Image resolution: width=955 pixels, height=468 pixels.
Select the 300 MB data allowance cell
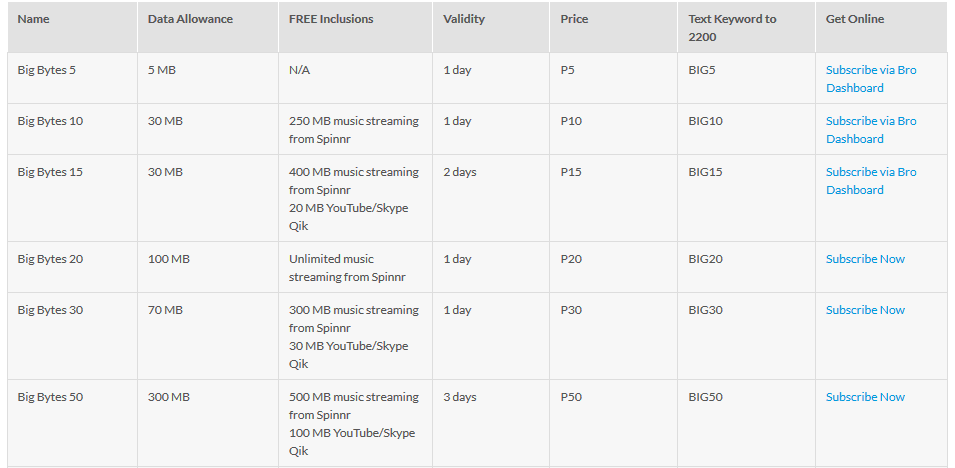168,397
